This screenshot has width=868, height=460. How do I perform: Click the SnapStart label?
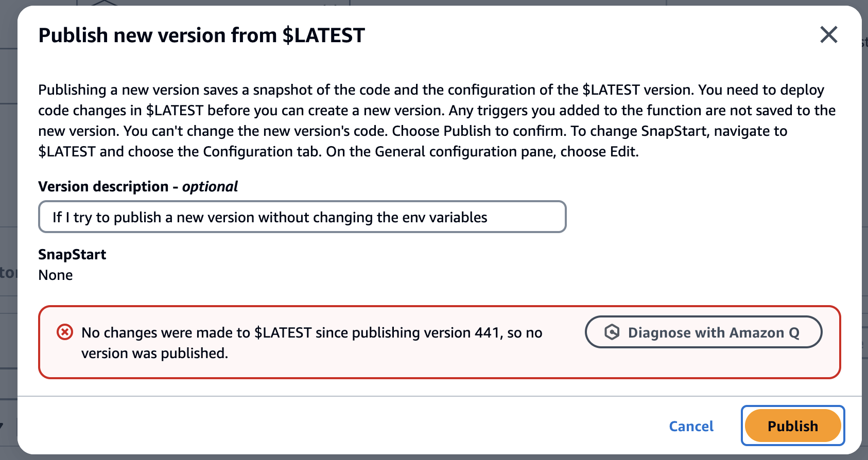[x=72, y=254]
